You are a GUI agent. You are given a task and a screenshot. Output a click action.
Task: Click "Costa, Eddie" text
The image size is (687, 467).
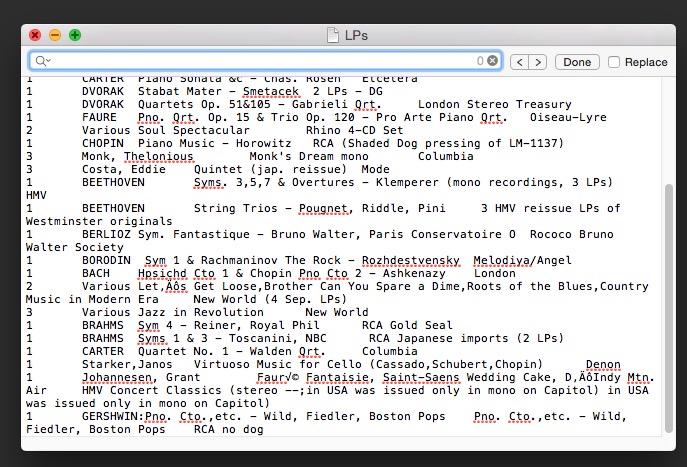coord(124,169)
